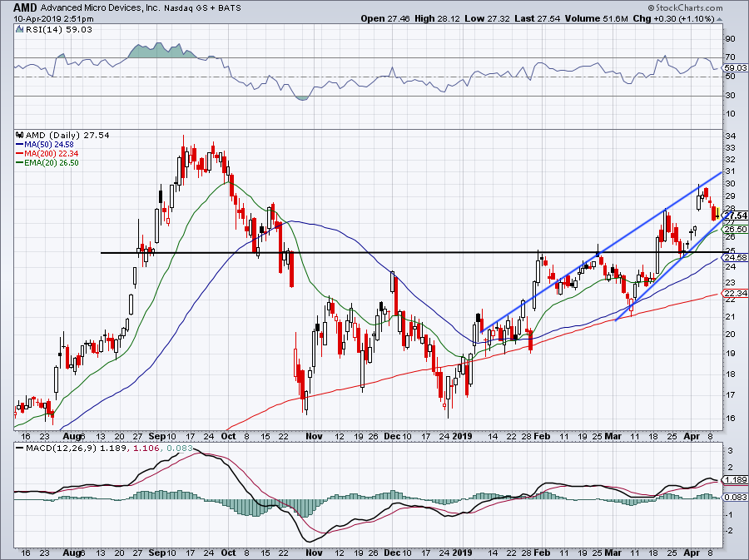Click the Nasdaq GS + BATS exchange label
Screen dimensions: 749x560
click(202, 8)
